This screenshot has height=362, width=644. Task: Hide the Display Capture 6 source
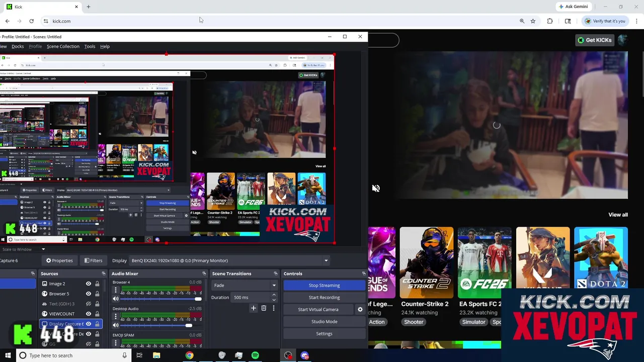coord(89,324)
